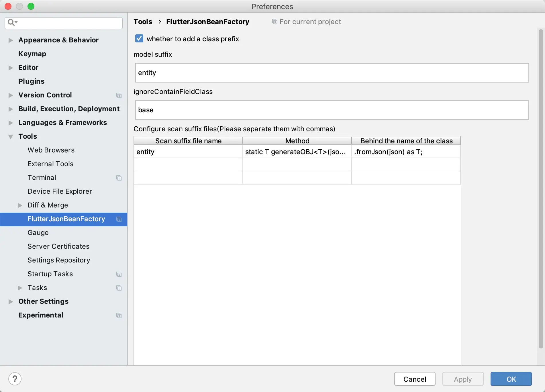Click the right panel vertical scrollbar
This screenshot has height=392, width=545.
(x=541, y=189)
